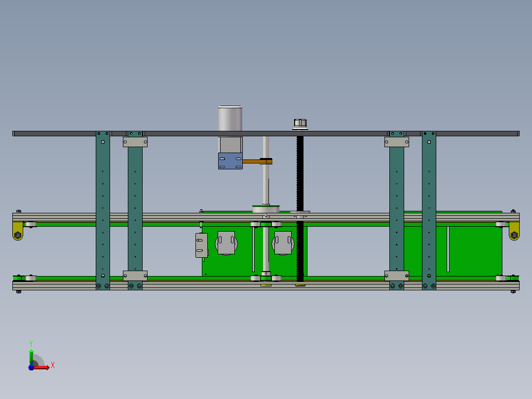This screenshot has height=399, width=532.
Task: Click the green Y axis arrow of triad
Action: tap(31, 357)
